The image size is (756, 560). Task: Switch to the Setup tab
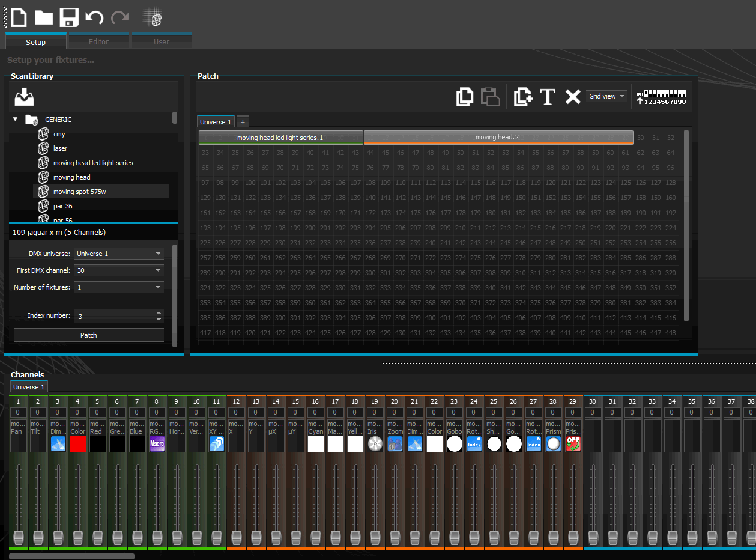[35, 41]
